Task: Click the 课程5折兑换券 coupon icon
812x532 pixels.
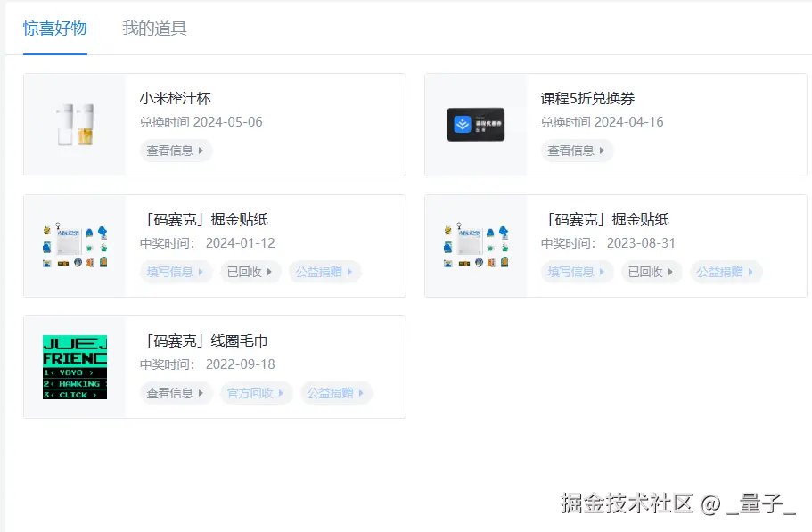Action: tap(475, 125)
